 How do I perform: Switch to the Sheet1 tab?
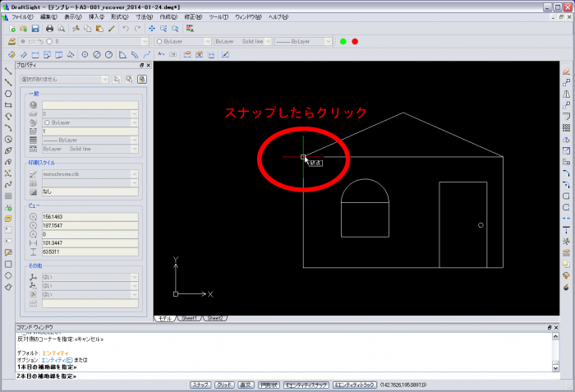pyautogui.click(x=191, y=317)
